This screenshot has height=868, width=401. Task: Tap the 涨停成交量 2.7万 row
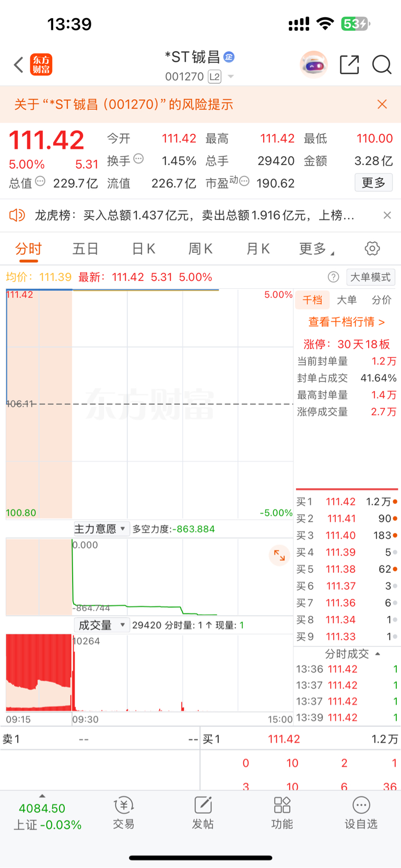pos(347,412)
